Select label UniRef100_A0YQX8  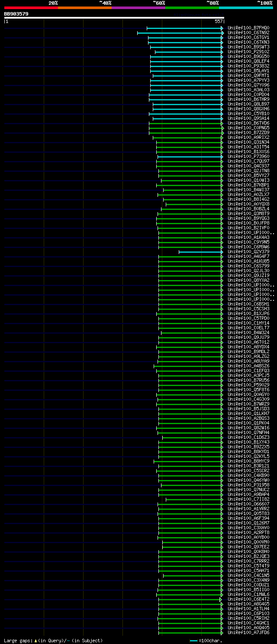pos(248,204)
